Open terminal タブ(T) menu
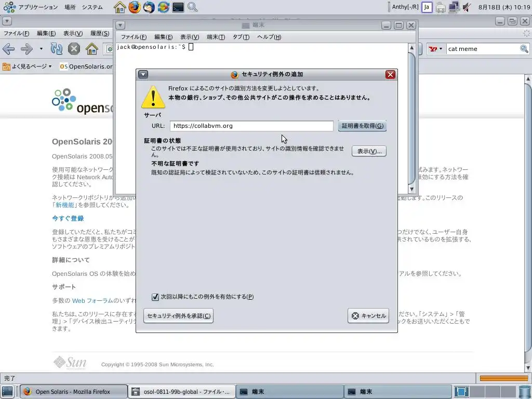Screen dimensions: 532x399 click(x=241, y=37)
